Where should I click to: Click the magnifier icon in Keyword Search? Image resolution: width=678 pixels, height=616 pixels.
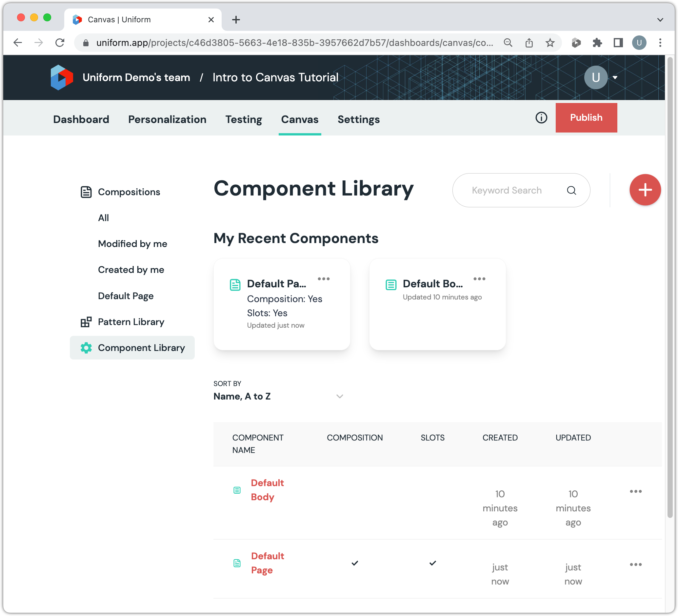[571, 191]
